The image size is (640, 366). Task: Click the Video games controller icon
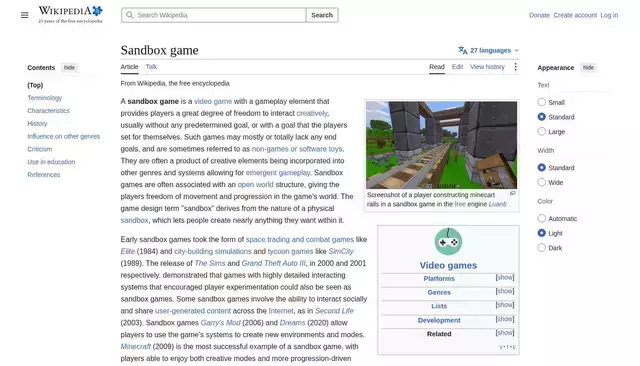click(448, 242)
